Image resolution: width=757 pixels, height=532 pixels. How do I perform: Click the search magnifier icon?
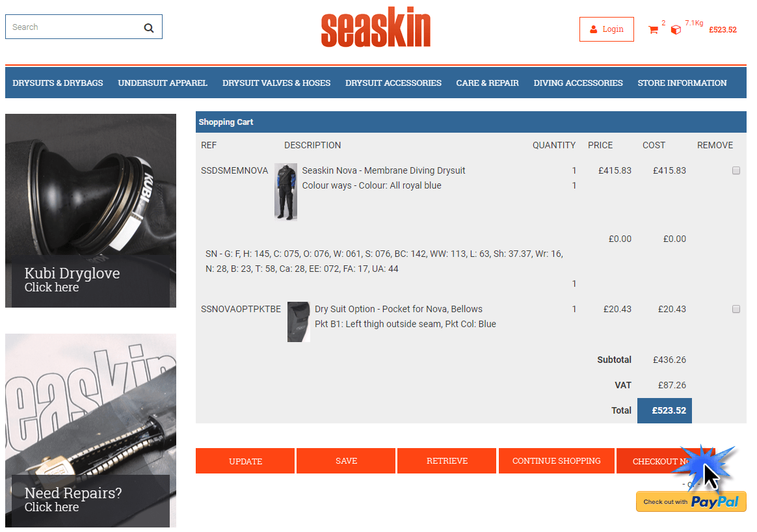point(149,28)
